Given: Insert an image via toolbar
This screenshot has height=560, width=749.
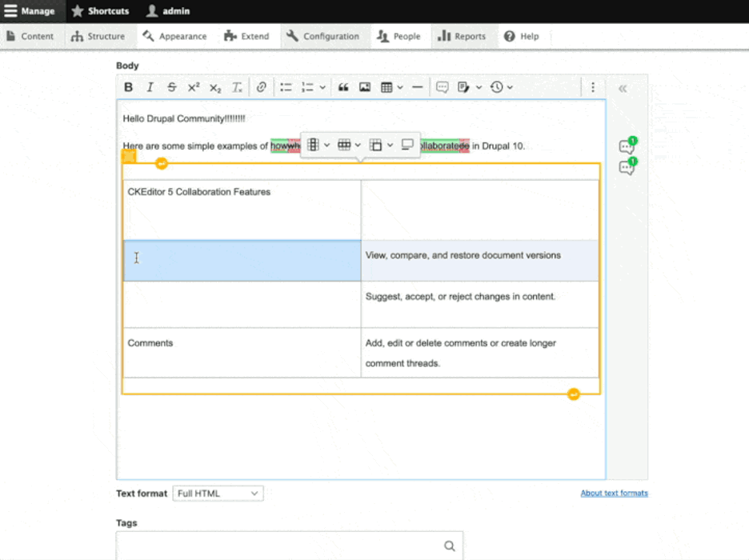Looking at the screenshot, I should coord(365,87).
